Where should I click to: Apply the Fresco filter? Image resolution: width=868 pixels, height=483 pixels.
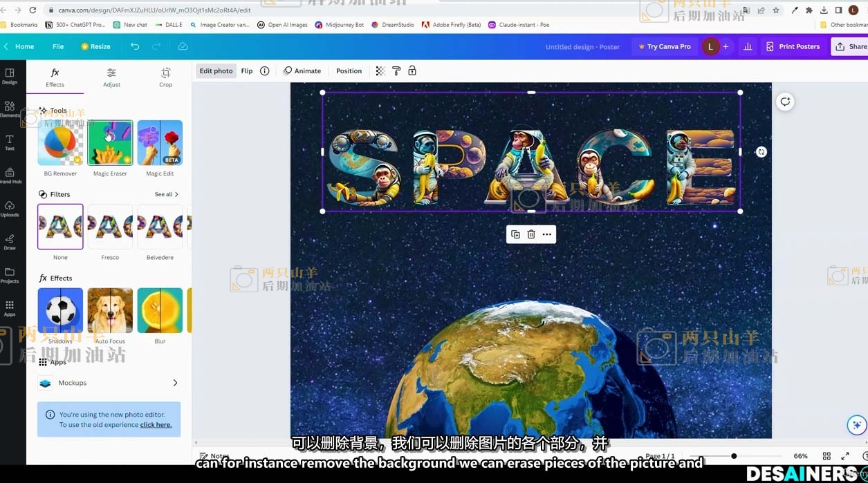point(110,227)
